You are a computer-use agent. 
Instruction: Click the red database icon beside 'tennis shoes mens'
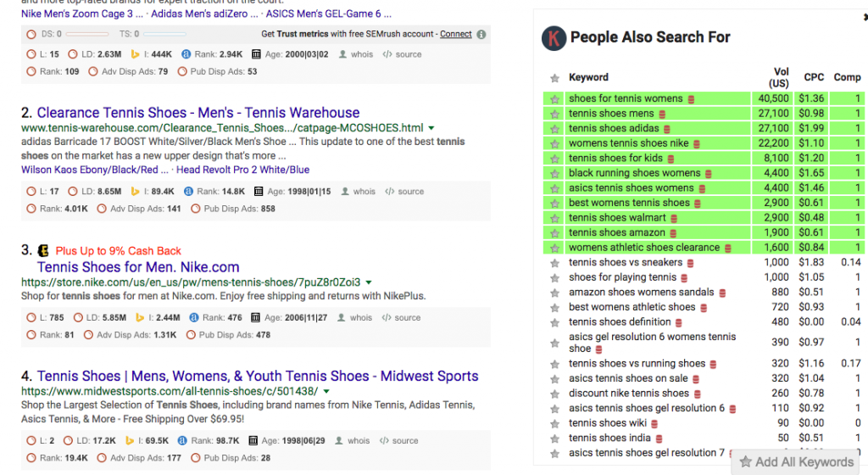click(662, 114)
